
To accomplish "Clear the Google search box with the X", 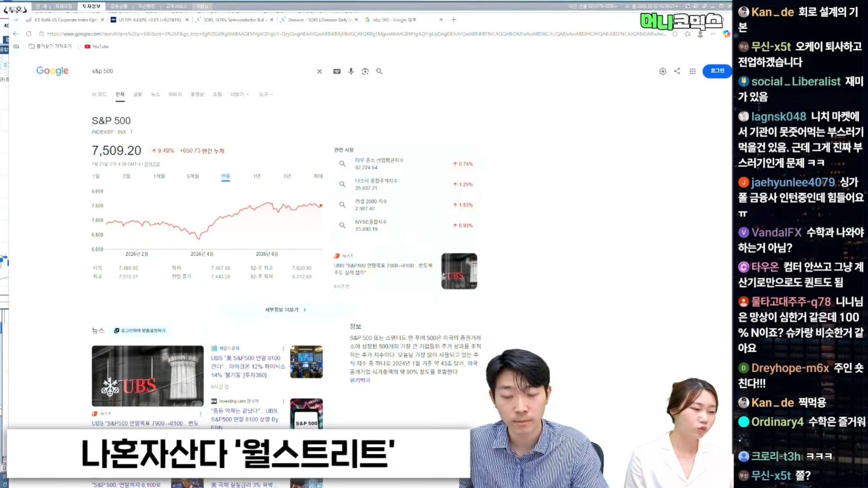I will point(320,71).
